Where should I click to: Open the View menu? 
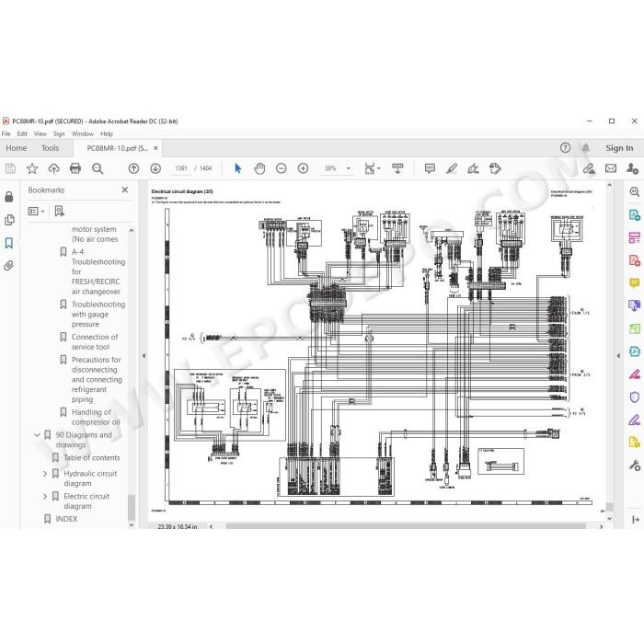40,134
